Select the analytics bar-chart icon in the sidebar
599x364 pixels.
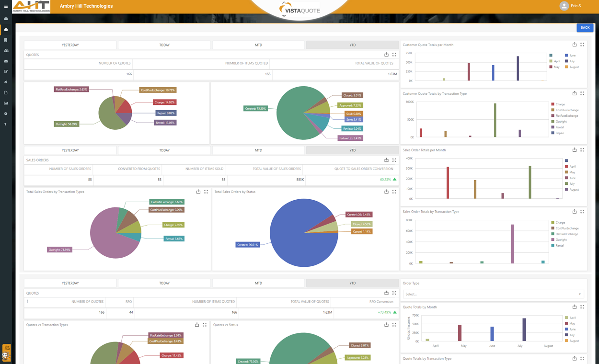(x=5, y=103)
